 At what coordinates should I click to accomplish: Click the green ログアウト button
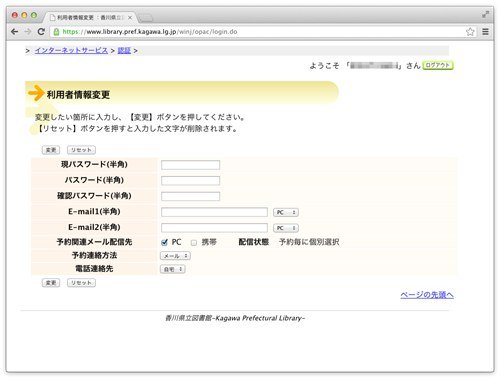click(438, 65)
